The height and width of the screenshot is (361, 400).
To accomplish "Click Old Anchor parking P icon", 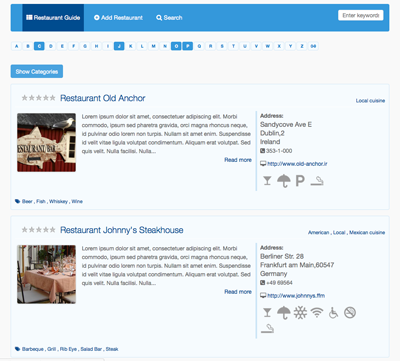I will (x=300, y=181).
